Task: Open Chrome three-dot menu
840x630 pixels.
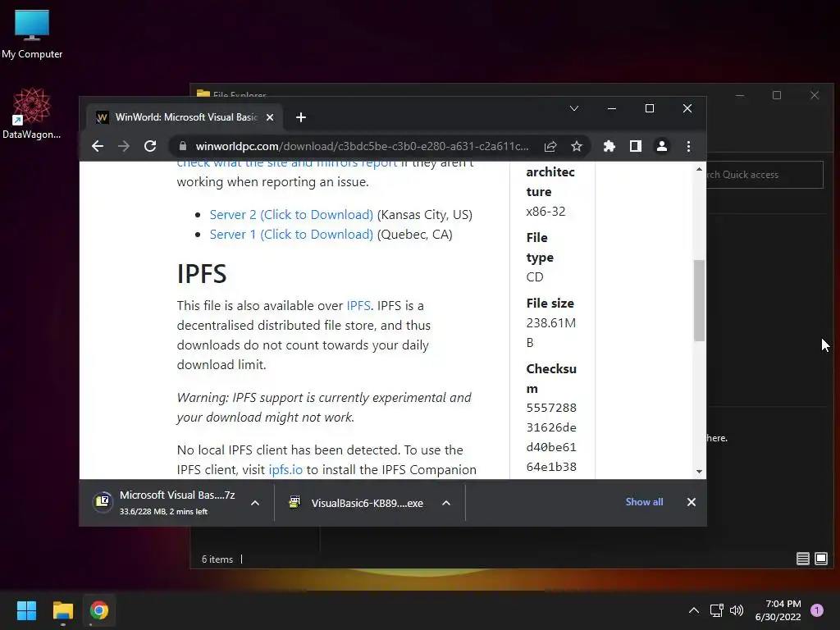Action: tap(688, 146)
